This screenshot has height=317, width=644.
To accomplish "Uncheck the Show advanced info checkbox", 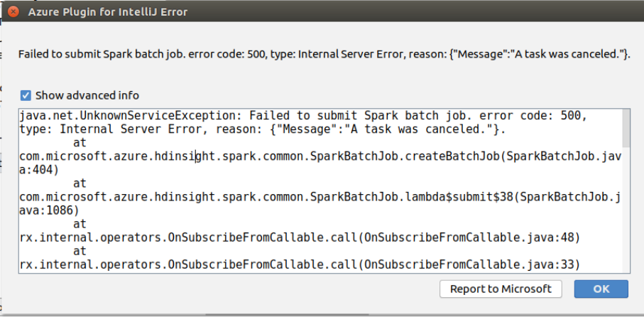I will (26, 96).
